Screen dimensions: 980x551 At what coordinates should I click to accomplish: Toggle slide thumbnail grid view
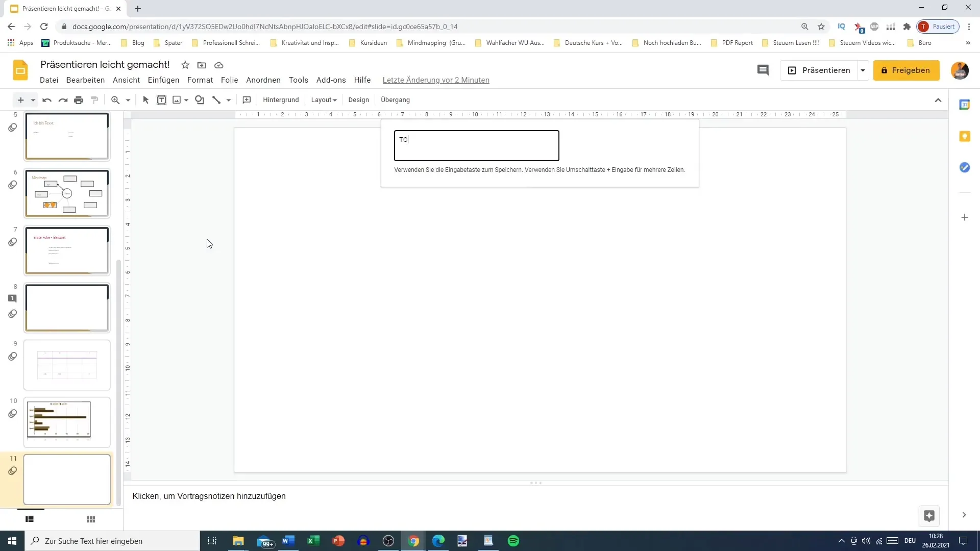tap(91, 519)
